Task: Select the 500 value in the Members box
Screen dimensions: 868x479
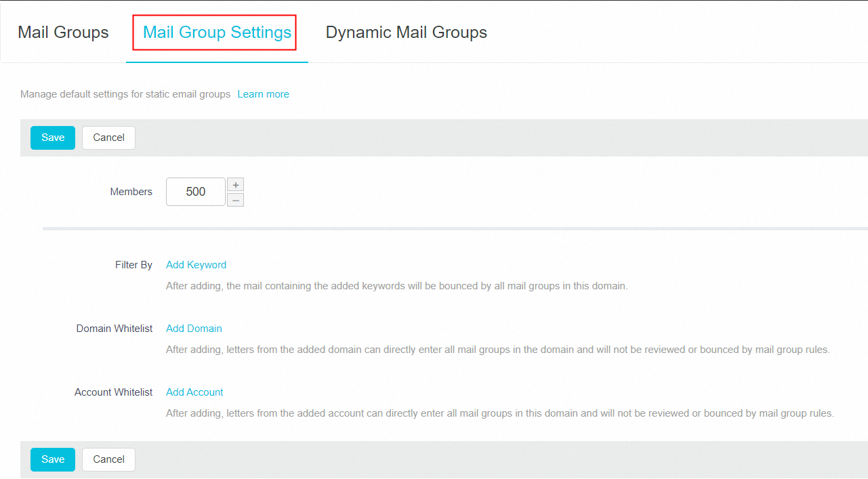Action: tap(195, 192)
